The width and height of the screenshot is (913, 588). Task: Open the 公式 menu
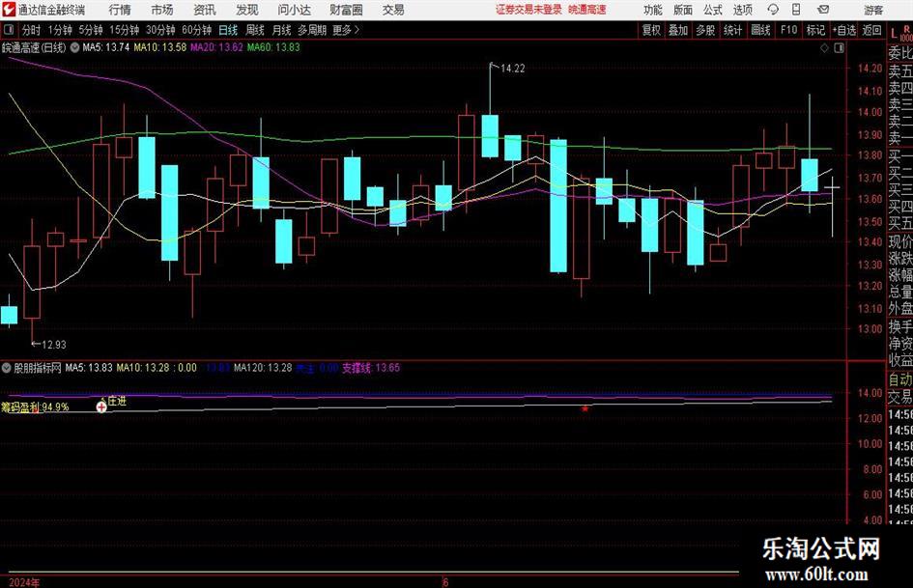pyautogui.click(x=712, y=10)
